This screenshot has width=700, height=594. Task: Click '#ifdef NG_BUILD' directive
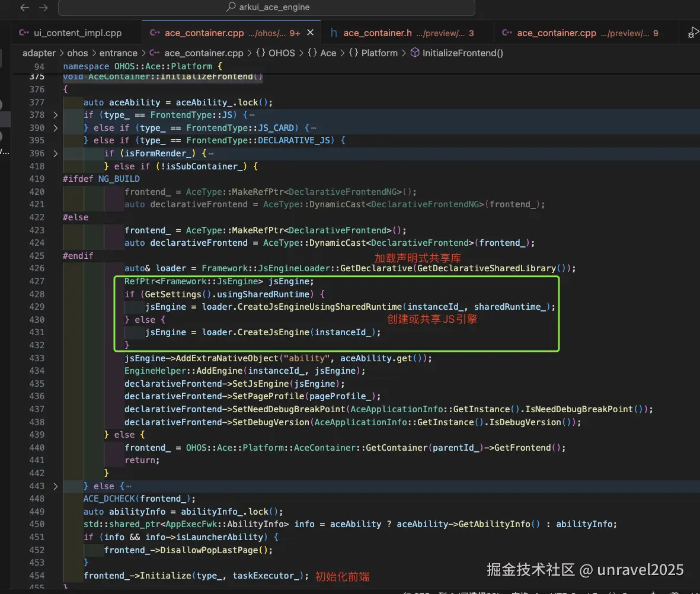[101, 179]
